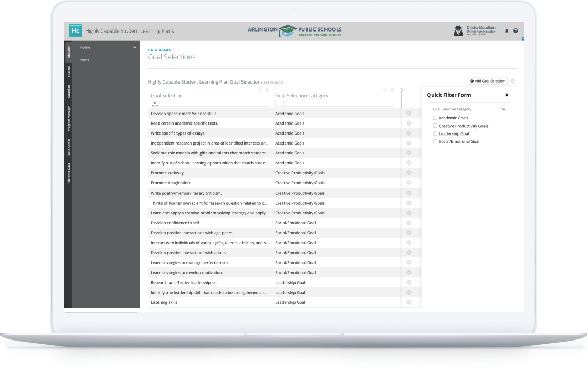Viewport: 588px width, 371px height.
Task: Collapse the Goal Selection Category filter section
Action: pyautogui.click(x=503, y=109)
